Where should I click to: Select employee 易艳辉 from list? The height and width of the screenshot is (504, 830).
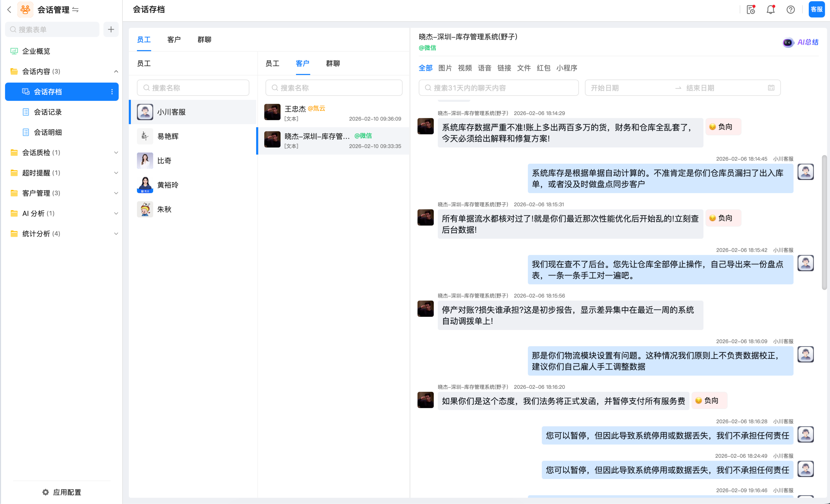(x=168, y=136)
